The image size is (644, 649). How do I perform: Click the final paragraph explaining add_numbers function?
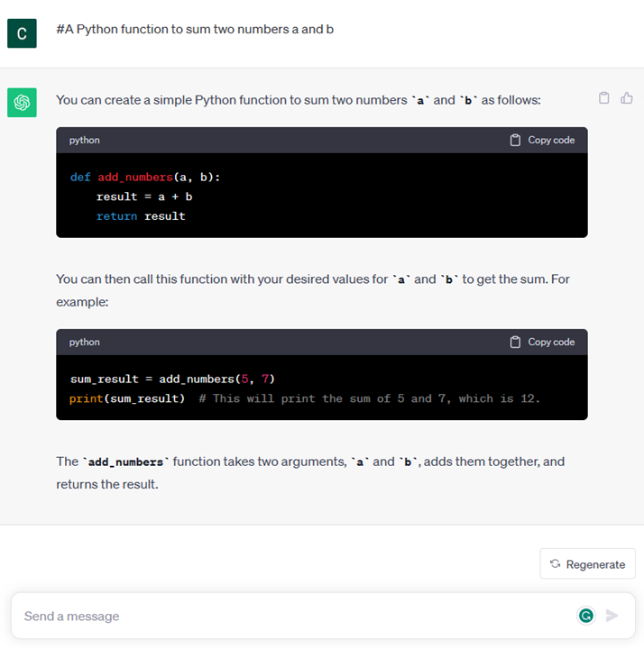[309, 472]
